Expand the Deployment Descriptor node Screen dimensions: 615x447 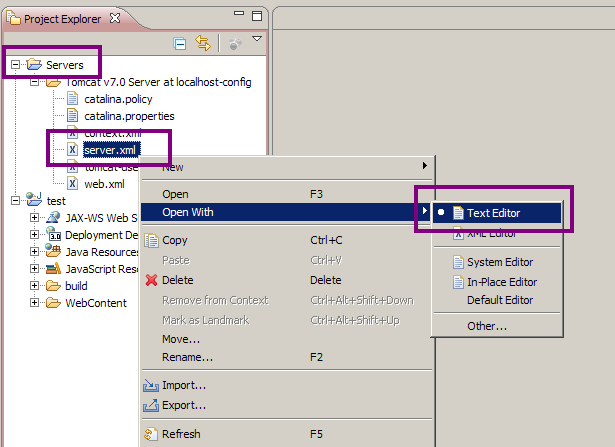[x=35, y=234]
